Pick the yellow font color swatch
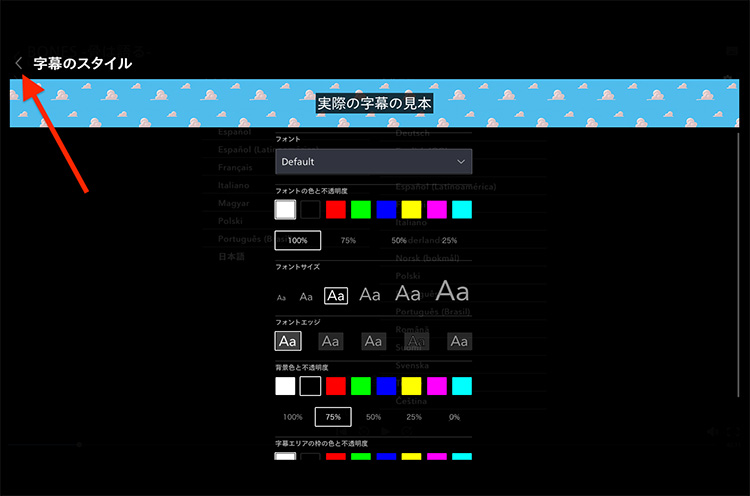This screenshot has height=496, width=750. pyautogui.click(x=411, y=209)
